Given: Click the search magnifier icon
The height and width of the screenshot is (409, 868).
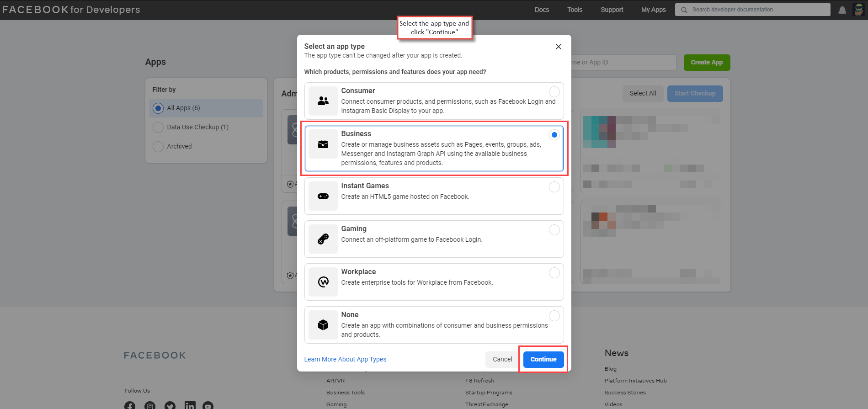Looking at the screenshot, I should (684, 10).
